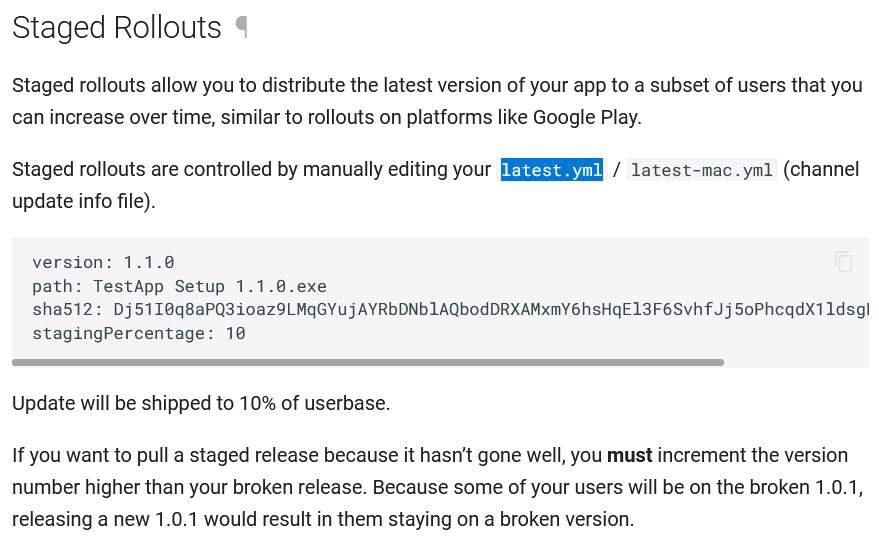The height and width of the screenshot is (539, 879).
Task: Click the Update will be shipped sentence
Action: click(x=201, y=403)
